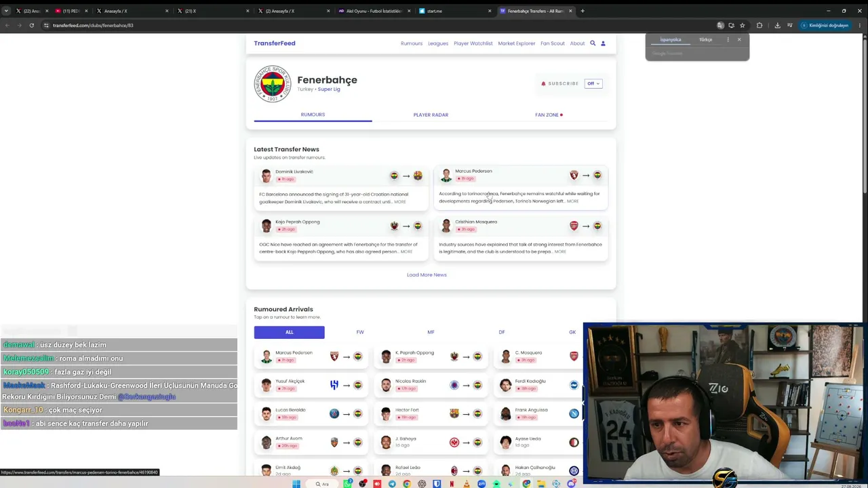Click the browser address bar URL
Viewport: 868px width, 488px height.
click(93, 25)
